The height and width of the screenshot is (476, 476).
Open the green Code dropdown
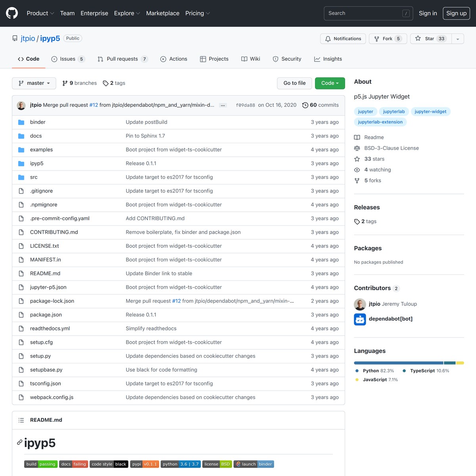[x=330, y=83]
